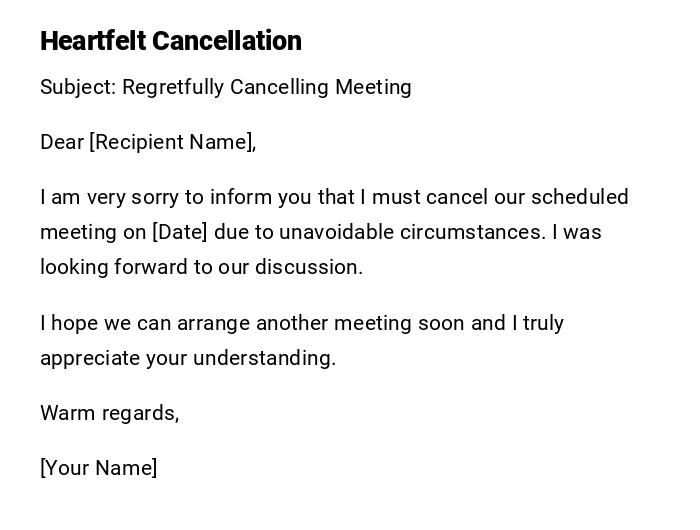Click "meeting on" before the date placeholder
Image resolution: width=700 pixels, height=530 pixels.
[x=92, y=232]
